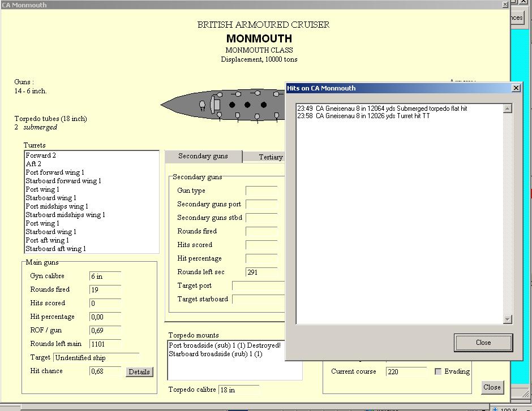This screenshot has height=411, width=532.
Task: Click the Torpedo calibre field 18 in
Action: click(239, 390)
